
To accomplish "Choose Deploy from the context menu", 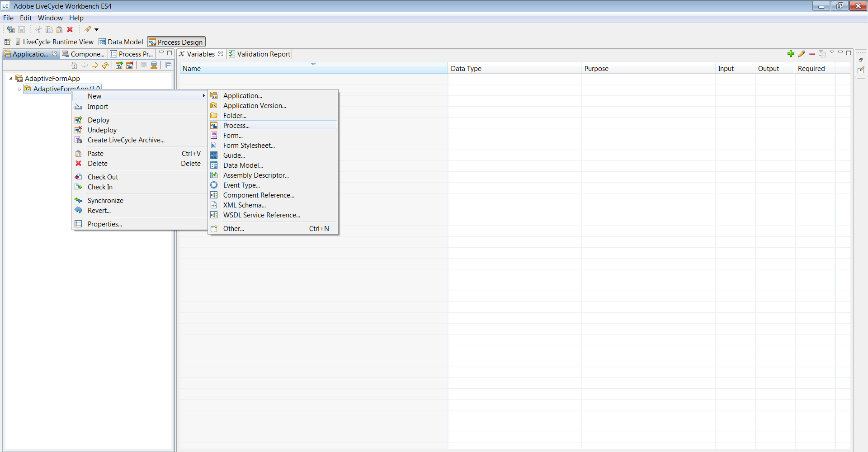I will 139,120.
